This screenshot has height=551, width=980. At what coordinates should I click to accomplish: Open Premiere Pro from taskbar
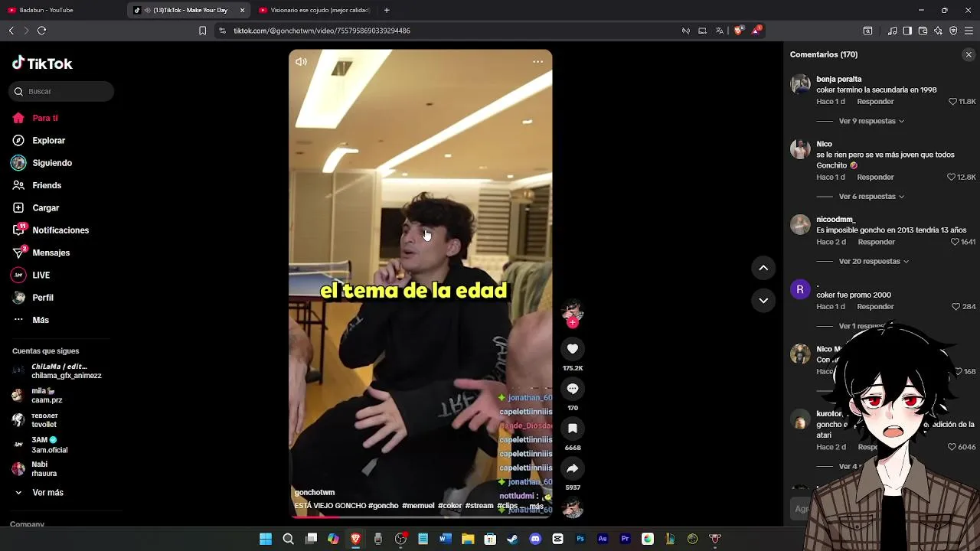pos(625,539)
